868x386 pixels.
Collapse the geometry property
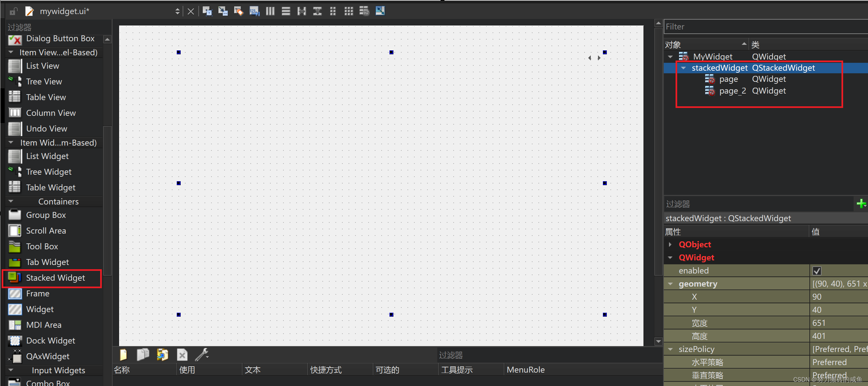670,284
